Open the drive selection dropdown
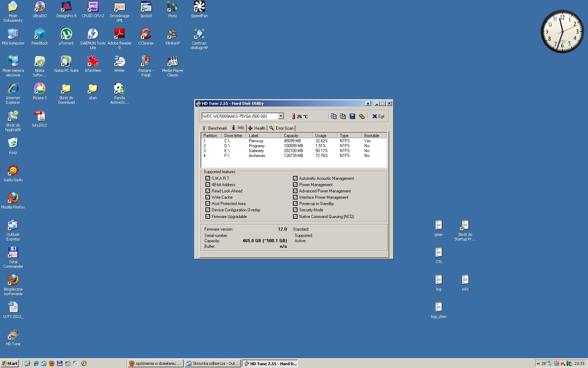 click(281, 116)
